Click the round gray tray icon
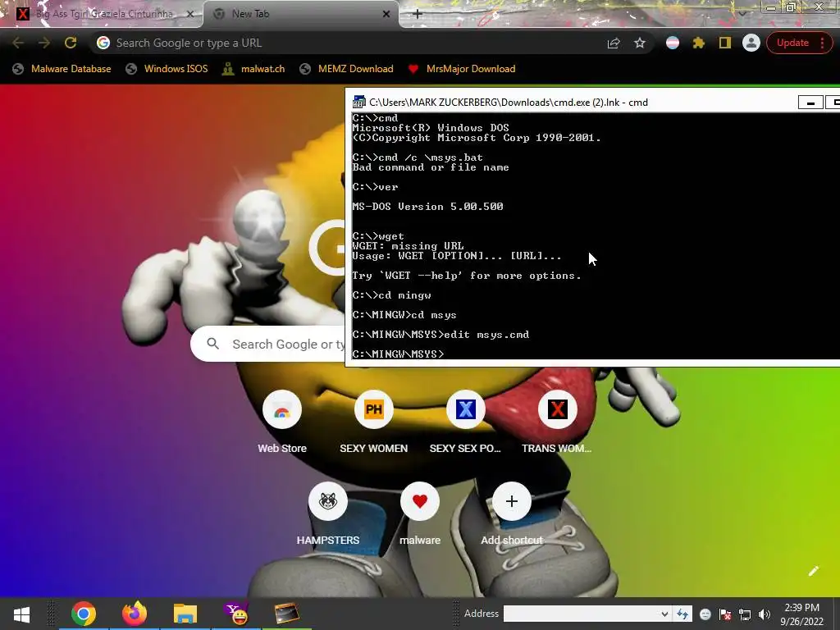The height and width of the screenshot is (630, 840). tap(705, 614)
